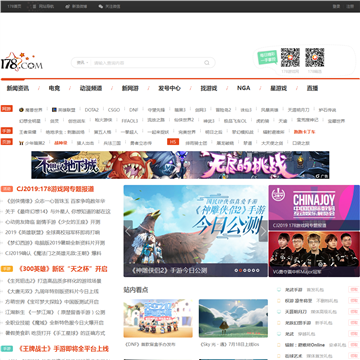Click the tag beside 300英雄 headline
This screenshot has height=360, width=360.
(7, 269)
